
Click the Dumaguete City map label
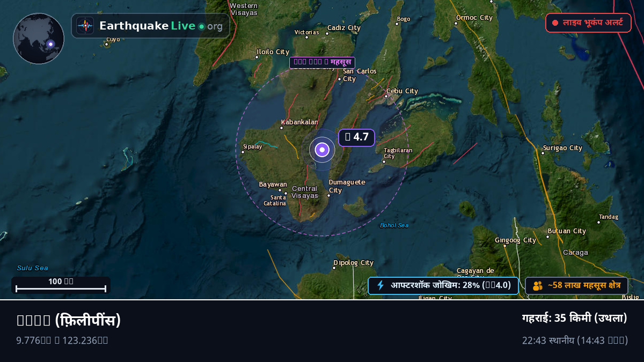[347, 186]
